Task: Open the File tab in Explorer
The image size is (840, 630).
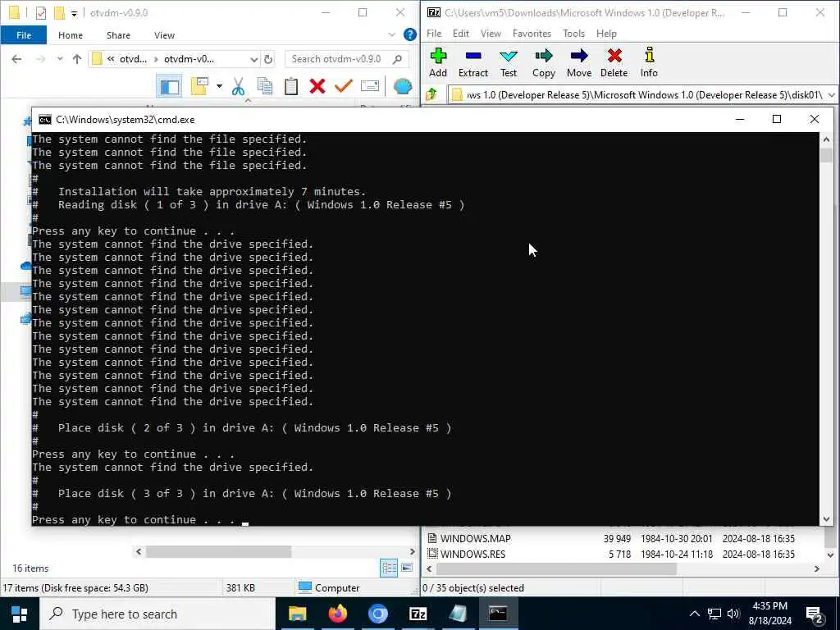Action: 24,34
